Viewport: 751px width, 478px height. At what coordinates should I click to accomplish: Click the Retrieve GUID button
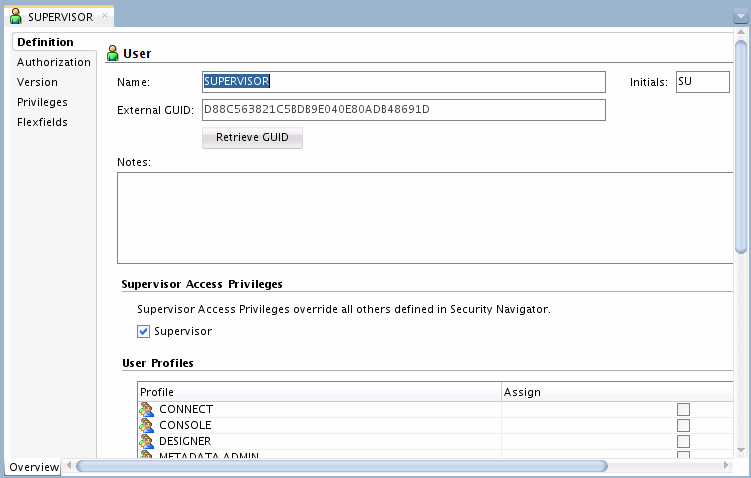click(x=252, y=137)
